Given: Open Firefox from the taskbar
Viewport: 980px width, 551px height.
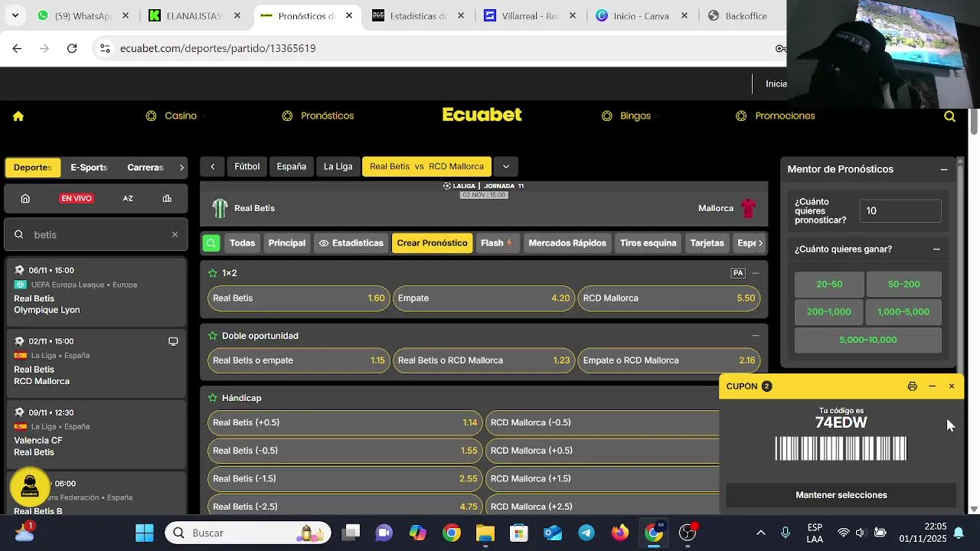Looking at the screenshot, I should 620,533.
